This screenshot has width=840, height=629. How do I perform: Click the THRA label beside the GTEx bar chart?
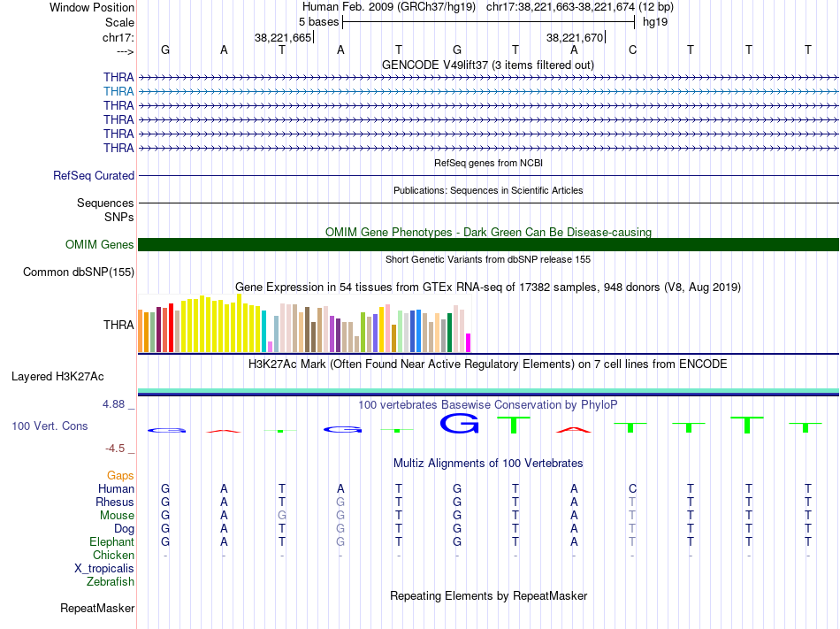(x=118, y=325)
